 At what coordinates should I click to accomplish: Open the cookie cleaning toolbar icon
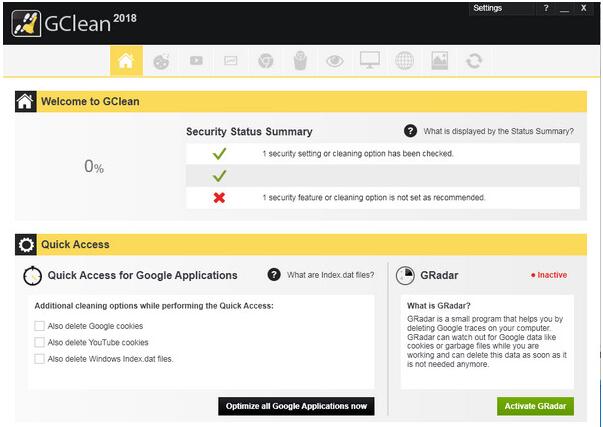(161, 61)
